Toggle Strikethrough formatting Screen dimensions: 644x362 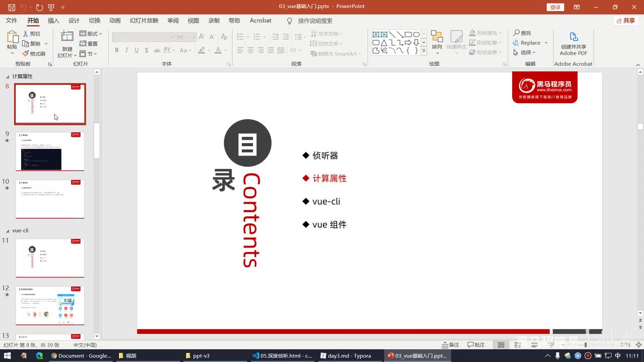point(157,50)
